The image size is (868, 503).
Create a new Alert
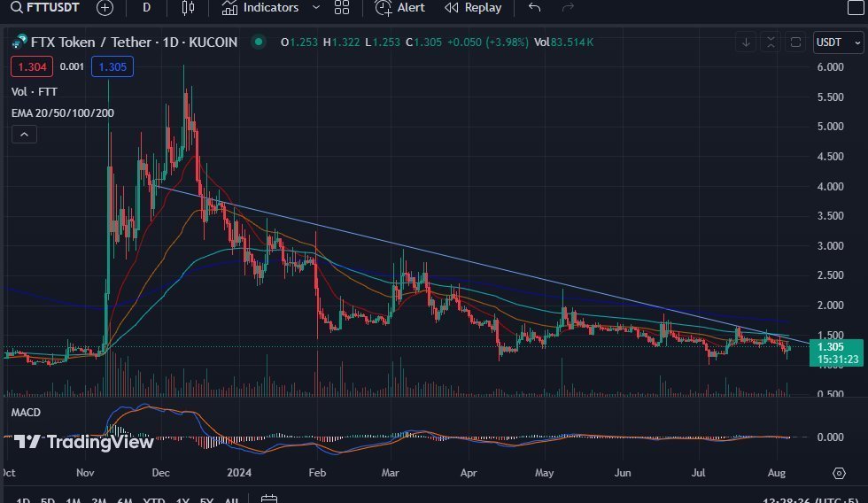click(399, 8)
